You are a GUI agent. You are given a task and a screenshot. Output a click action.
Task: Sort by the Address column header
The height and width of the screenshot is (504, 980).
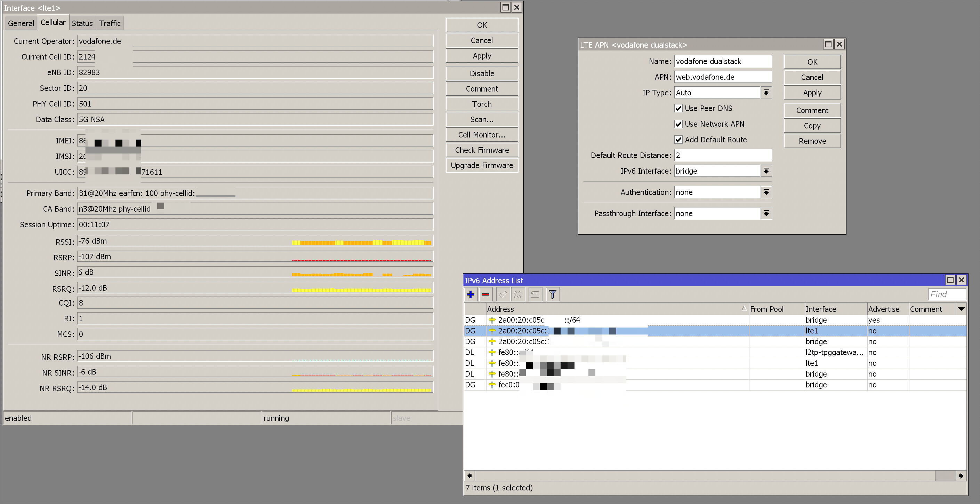(617, 309)
